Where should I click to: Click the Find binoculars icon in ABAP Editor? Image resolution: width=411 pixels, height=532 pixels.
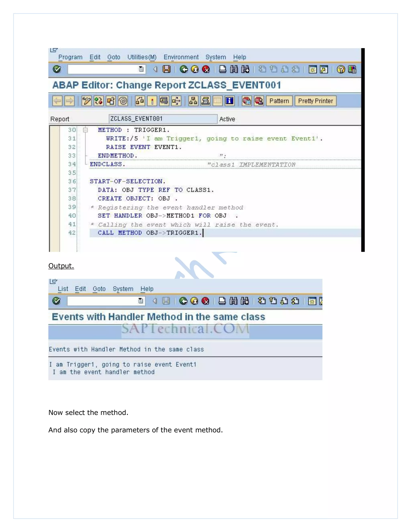point(234,69)
